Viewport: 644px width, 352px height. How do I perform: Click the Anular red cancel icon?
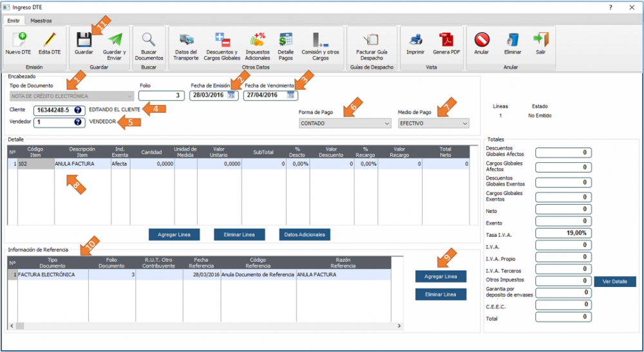481,40
